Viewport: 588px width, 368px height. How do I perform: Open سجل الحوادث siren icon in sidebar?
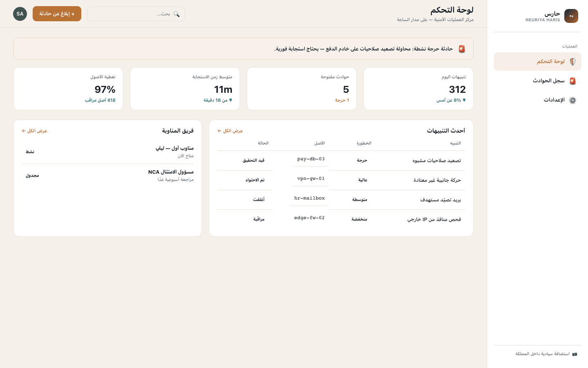pyautogui.click(x=572, y=81)
